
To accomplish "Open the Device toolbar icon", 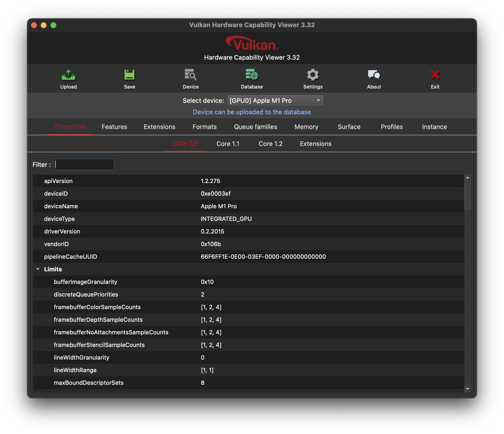I will (190, 75).
